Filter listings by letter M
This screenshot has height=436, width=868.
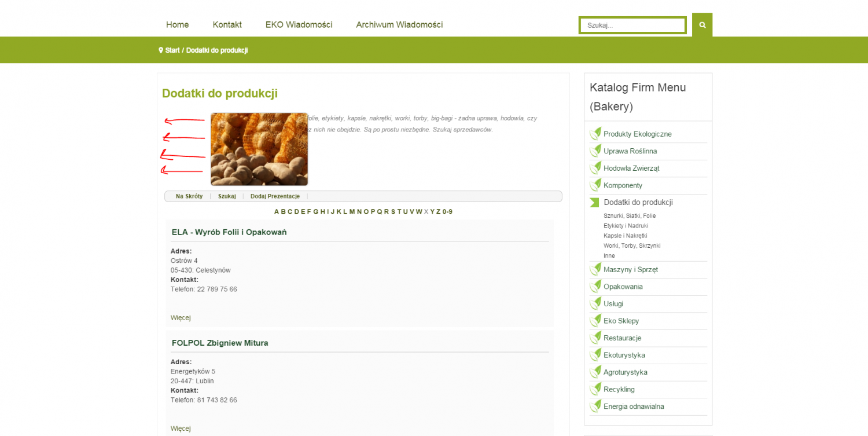click(x=352, y=212)
